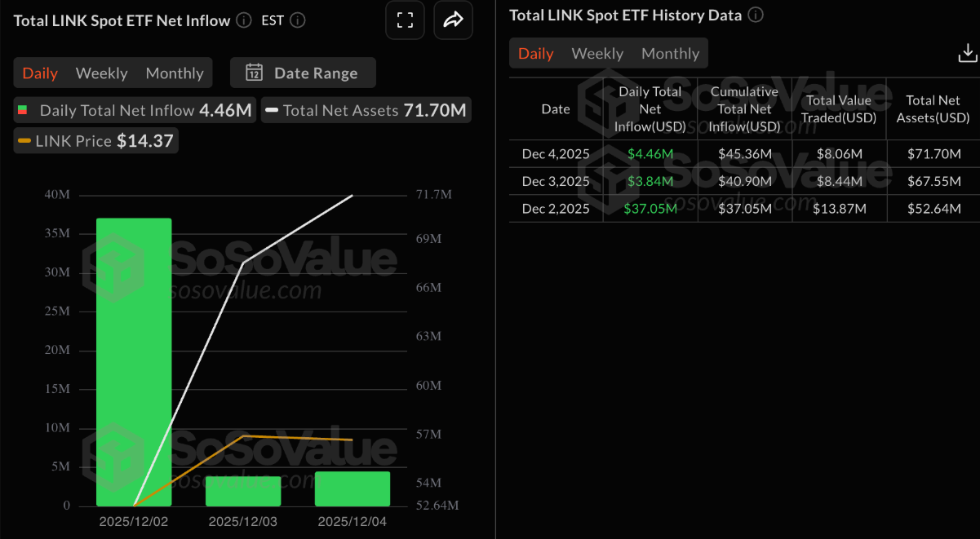980x539 pixels.
Task: Click info icon beside History Data title
Action: [756, 15]
